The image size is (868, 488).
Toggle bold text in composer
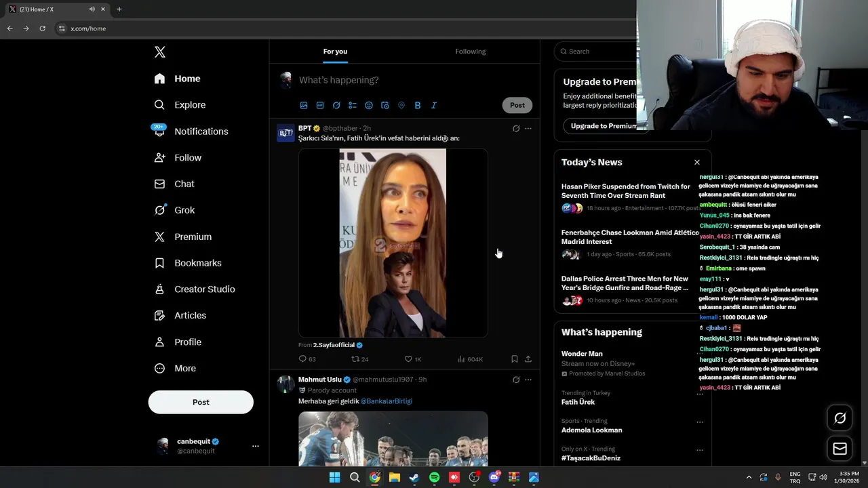[x=418, y=105]
